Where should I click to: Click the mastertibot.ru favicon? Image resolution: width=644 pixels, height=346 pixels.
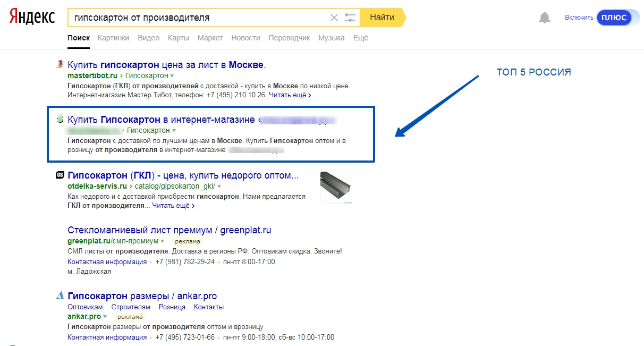[x=60, y=65]
